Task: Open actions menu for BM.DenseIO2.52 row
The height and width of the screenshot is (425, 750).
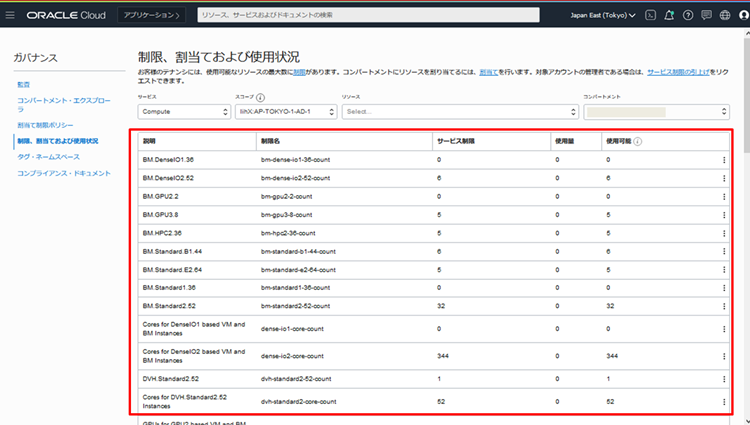Action: (x=724, y=176)
